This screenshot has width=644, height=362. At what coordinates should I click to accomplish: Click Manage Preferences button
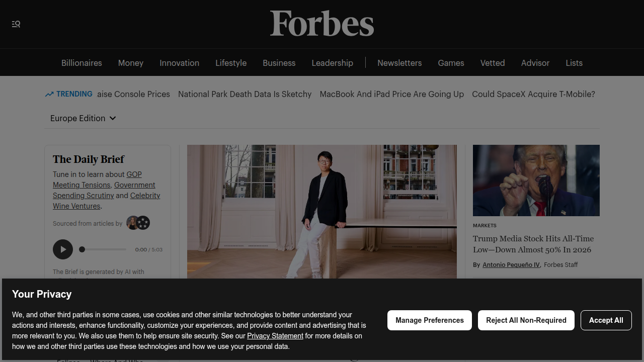(x=430, y=320)
